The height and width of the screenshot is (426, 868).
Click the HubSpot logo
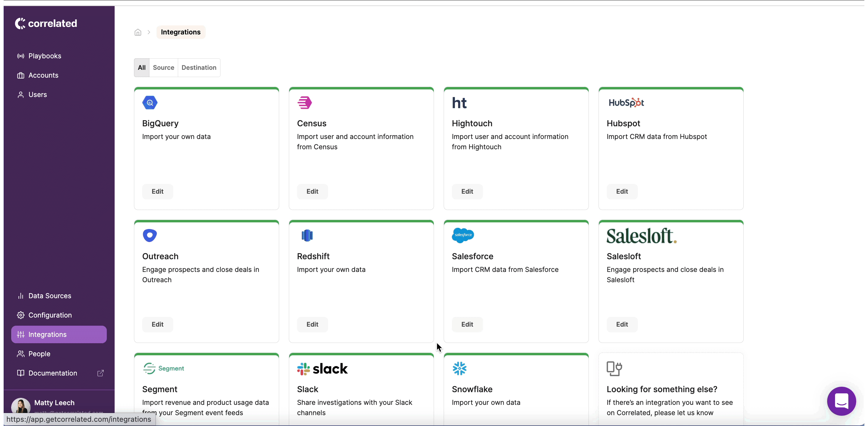tap(626, 103)
